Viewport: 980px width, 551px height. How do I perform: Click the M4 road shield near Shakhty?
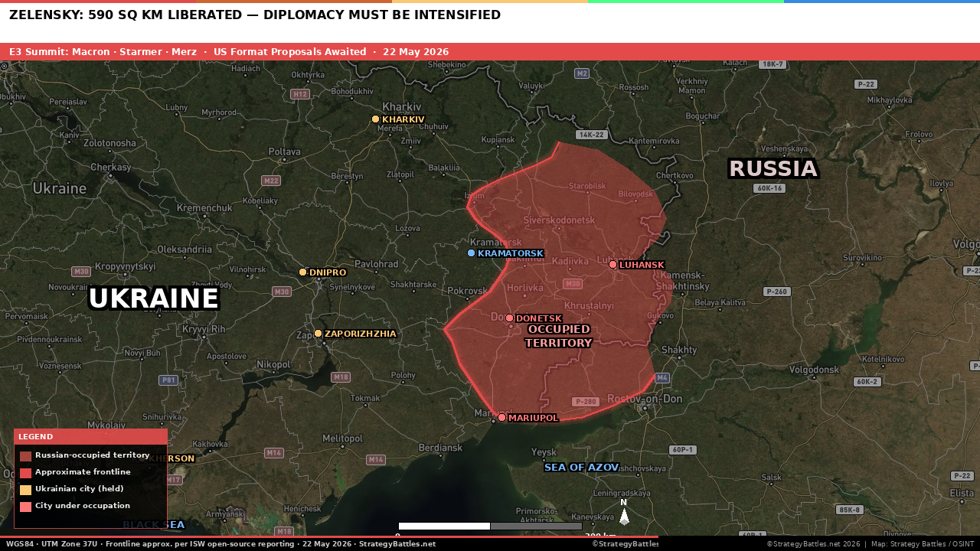tap(662, 378)
